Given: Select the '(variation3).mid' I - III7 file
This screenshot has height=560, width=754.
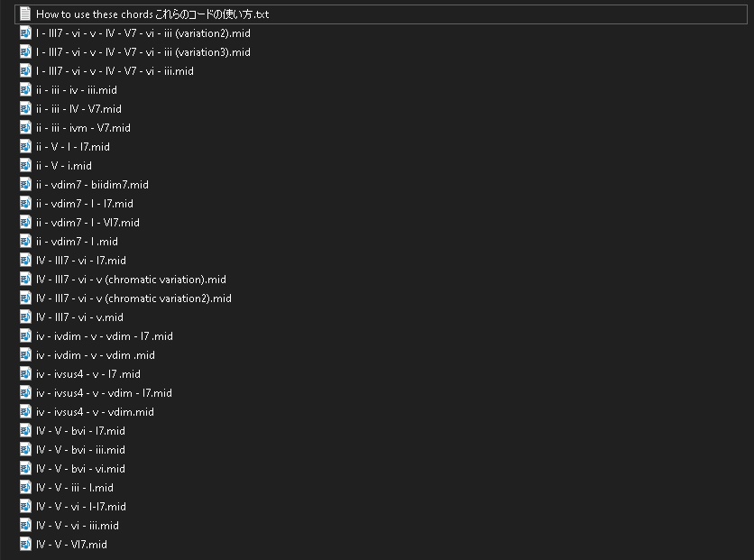Looking at the screenshot, I should click(143, 52).
